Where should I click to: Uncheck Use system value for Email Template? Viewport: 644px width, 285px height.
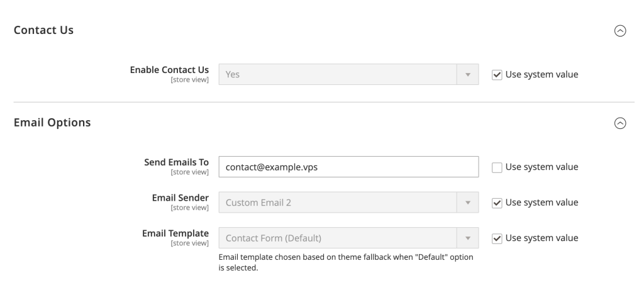497,238
